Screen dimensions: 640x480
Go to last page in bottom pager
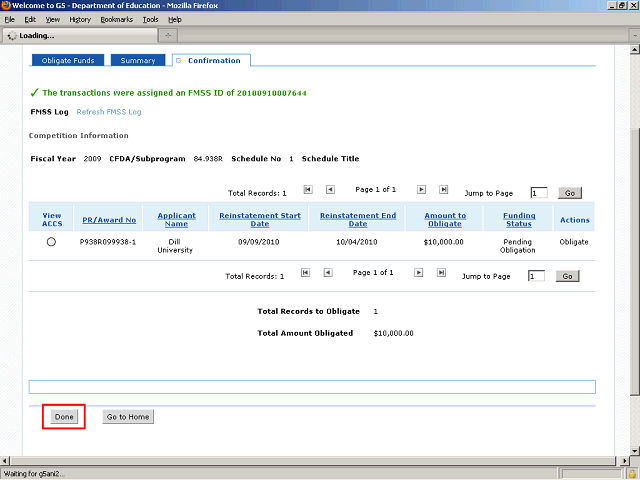(441, 273)
